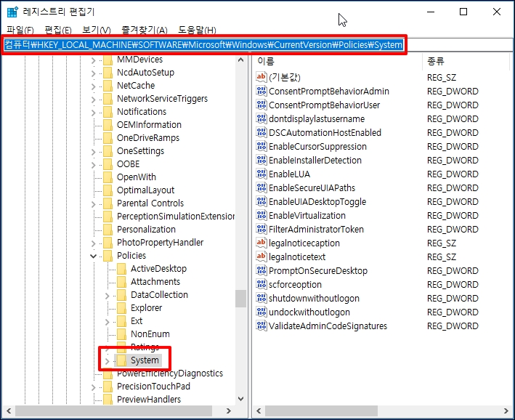Click the icon beside EnableVirtualization
Image resolution: width=515 pixels, height=420 pixels.
261,215
